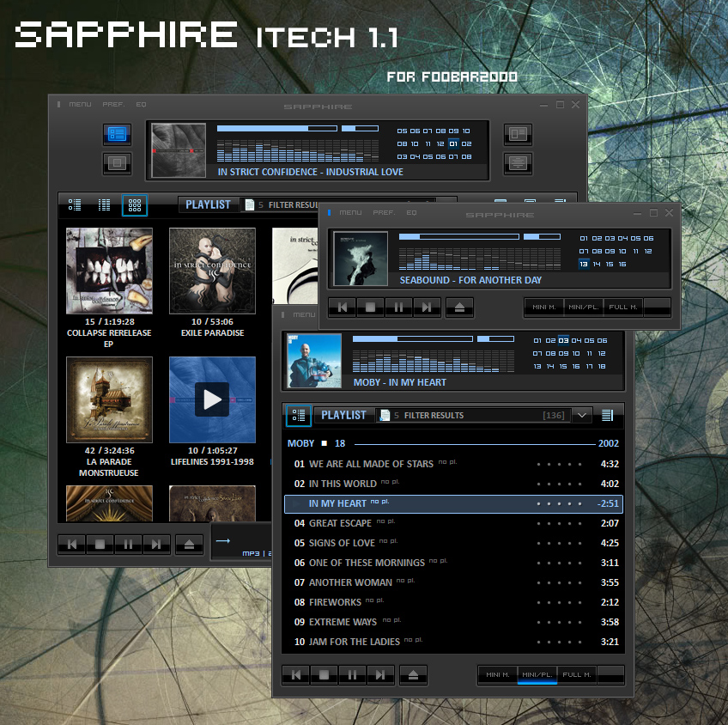The width and height of the screenshot is (728, 725).
Task: Click the previous track button in Seabound window
Action: [343, 308]
